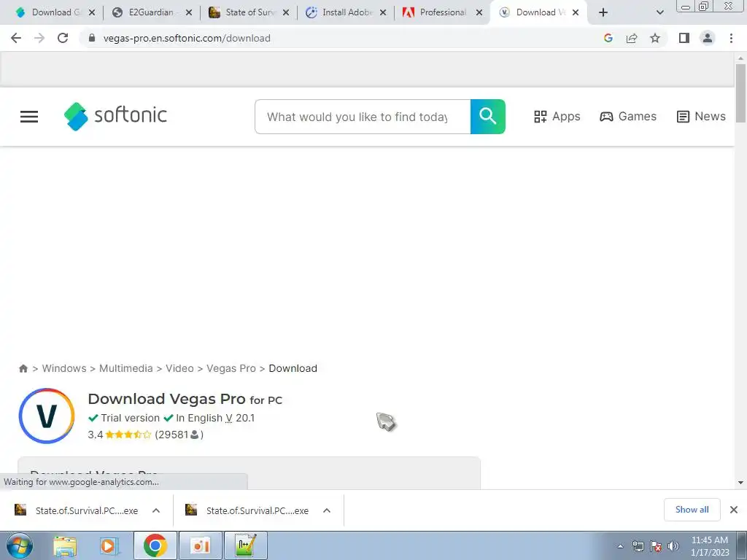Open the volume tray icon
The height and width of the screenshot is (560, 747).
pyautogui.click(x=673, y=546)
